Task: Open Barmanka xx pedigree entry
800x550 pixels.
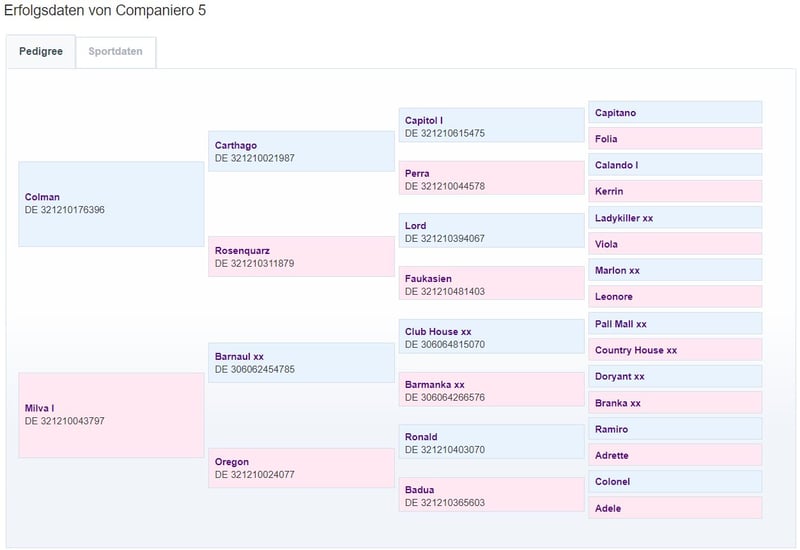Action: tap(491, 390)
